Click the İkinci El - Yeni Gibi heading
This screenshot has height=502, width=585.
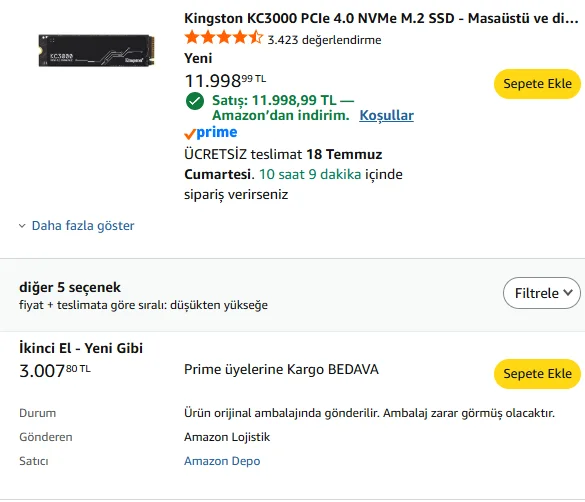coord(81,348)
